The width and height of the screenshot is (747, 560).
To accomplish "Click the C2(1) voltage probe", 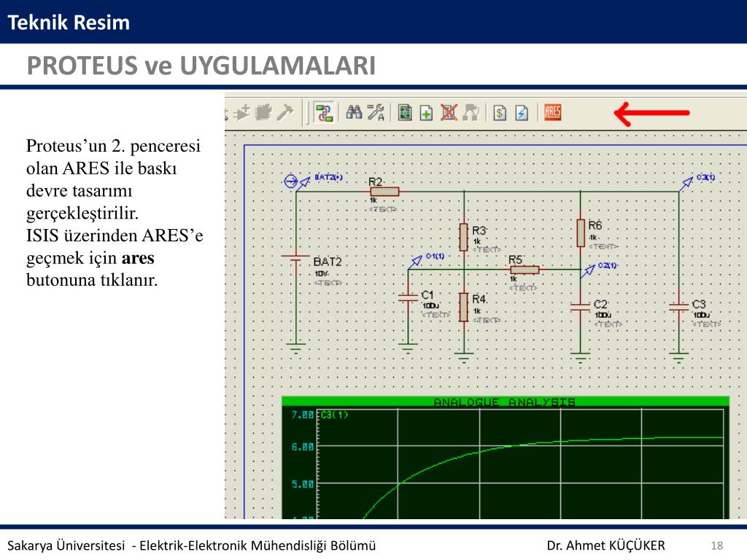I will click(588, 271).
